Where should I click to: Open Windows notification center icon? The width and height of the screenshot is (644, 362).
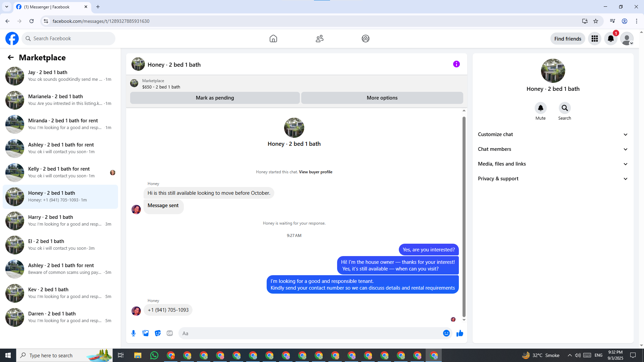(633, 355)
